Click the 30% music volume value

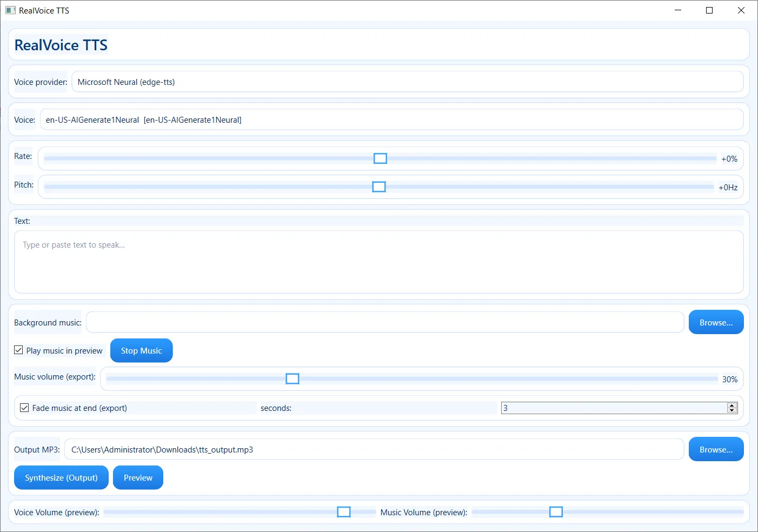(x=730, y=380)
